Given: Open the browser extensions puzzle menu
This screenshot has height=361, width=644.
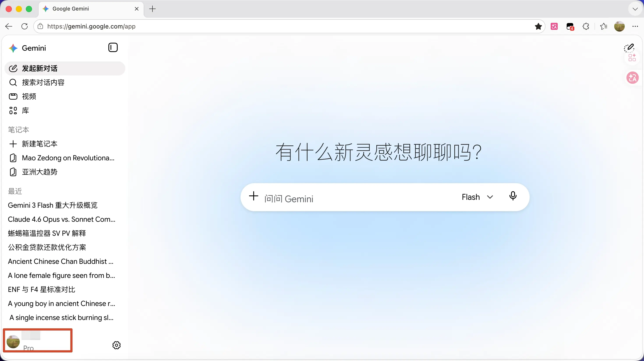Looking at the screenshot, I should coord(586,26).
